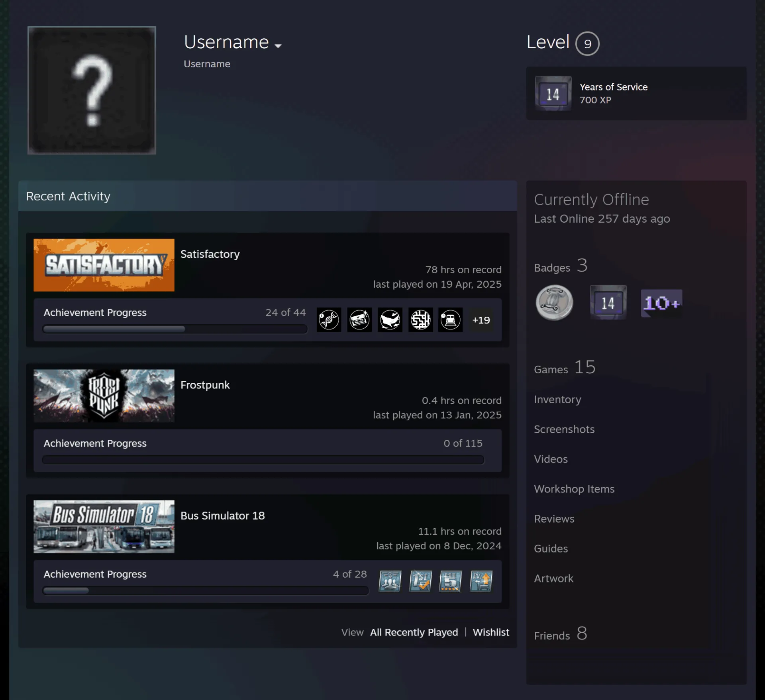Open the Friends 8 list
This screenshot has height=700, width=765.
(561, 633)
